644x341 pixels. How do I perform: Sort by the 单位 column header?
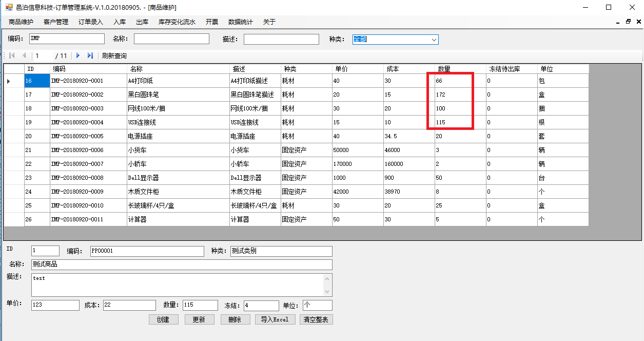[563, 69]
